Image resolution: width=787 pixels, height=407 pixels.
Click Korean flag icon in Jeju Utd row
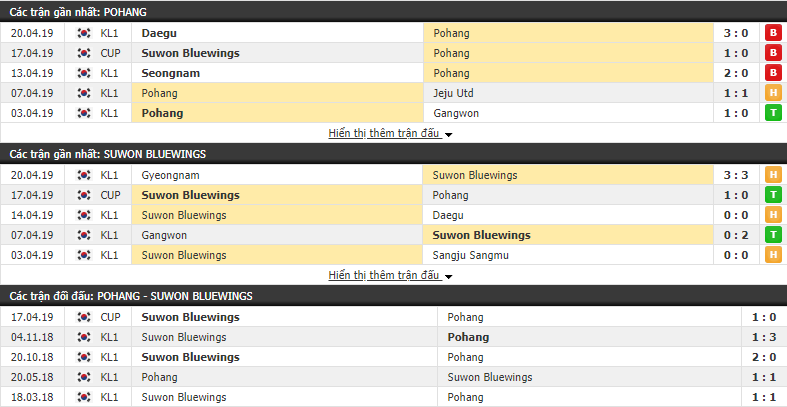point(83,93)
